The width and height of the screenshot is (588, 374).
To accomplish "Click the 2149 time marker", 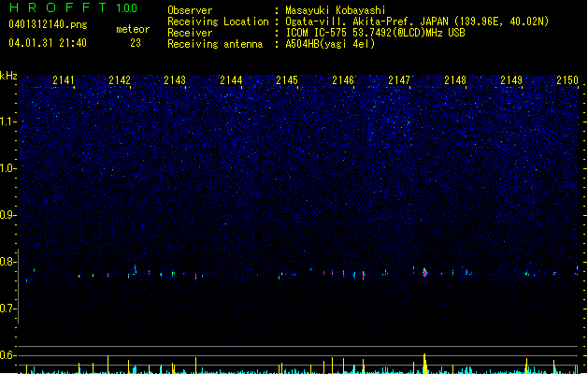I will 511,80.
